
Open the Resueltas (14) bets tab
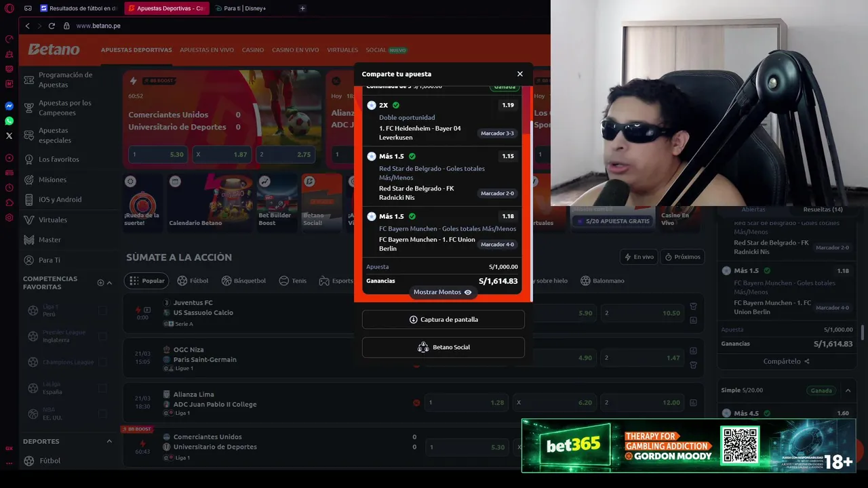[823, 209]
